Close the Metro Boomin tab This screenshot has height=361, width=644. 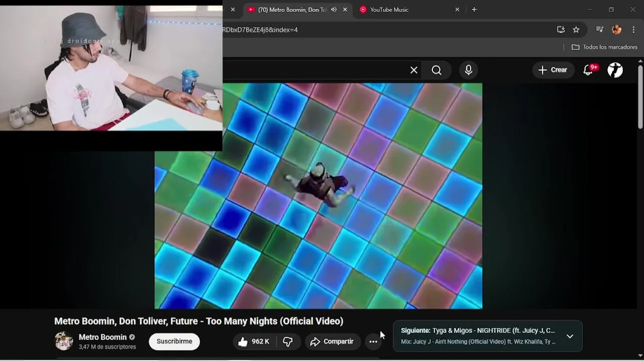[x=345, y=10]
